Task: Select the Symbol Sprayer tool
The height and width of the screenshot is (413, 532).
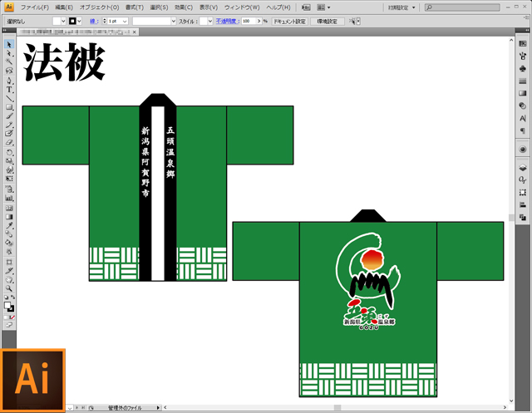Action: 9,189
